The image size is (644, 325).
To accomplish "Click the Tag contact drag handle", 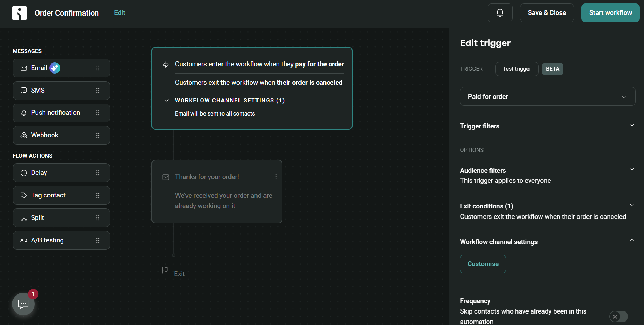I will coord(98,195).
